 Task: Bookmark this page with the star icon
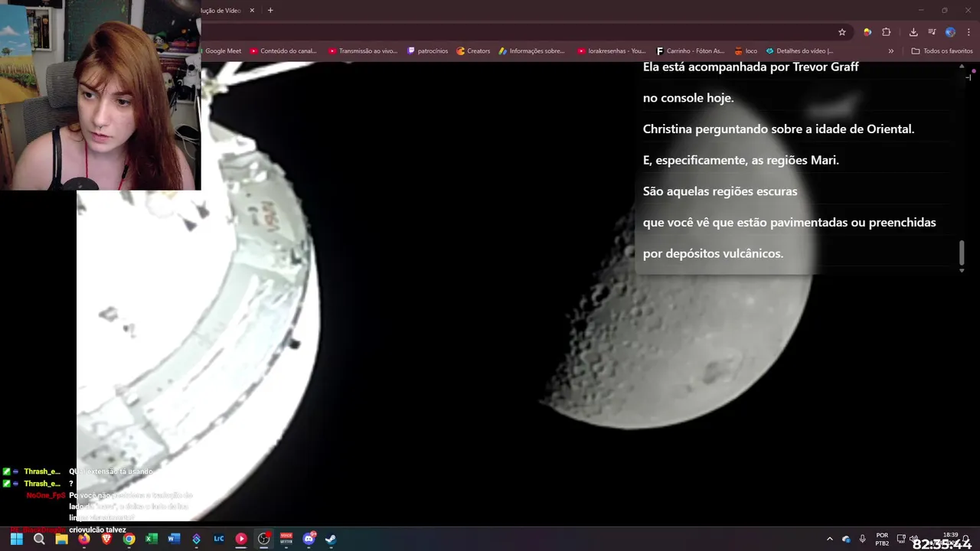(842, 32)
